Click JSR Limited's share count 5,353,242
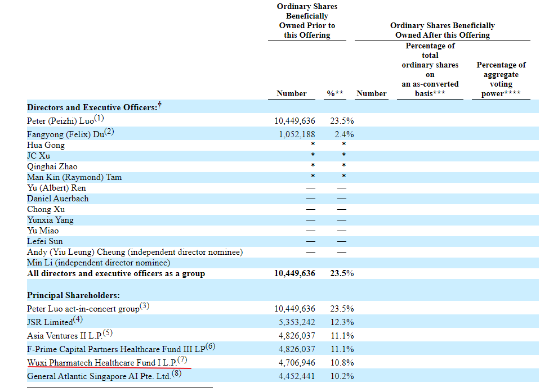This screenshot has height=392, width=540. tap(294, 322)
